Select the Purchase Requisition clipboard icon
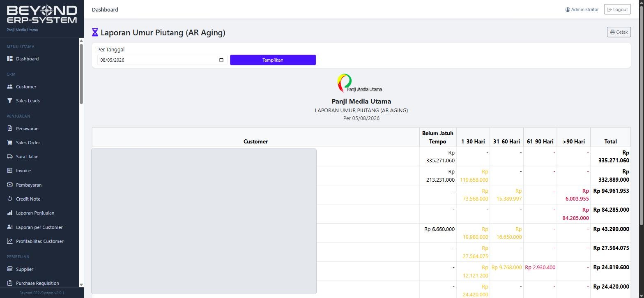644x298 pixels. (10, 283)
